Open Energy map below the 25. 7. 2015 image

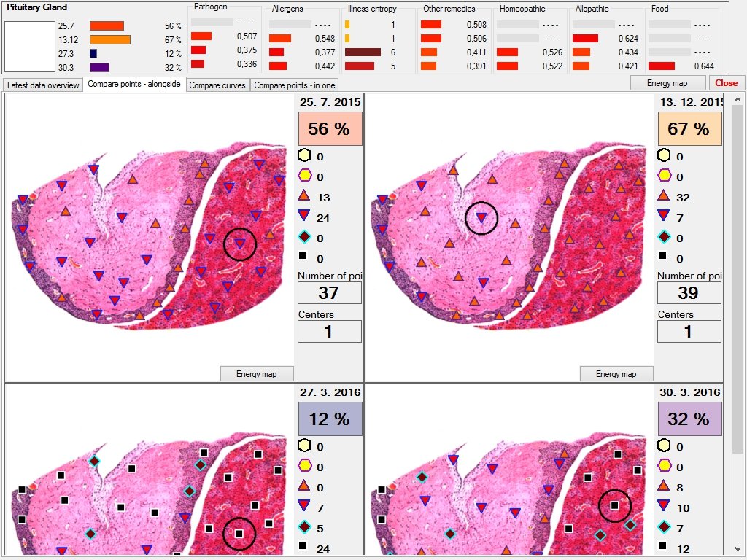256,374
